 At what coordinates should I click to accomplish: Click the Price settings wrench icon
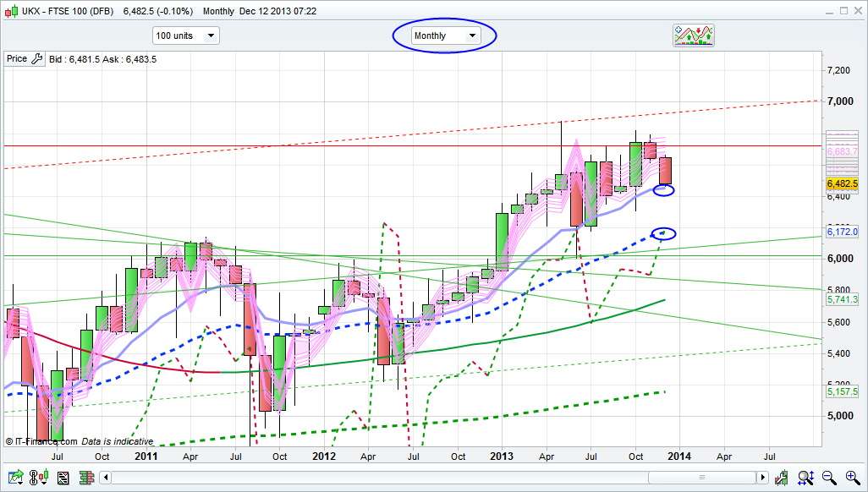click(x=36, y=59)
